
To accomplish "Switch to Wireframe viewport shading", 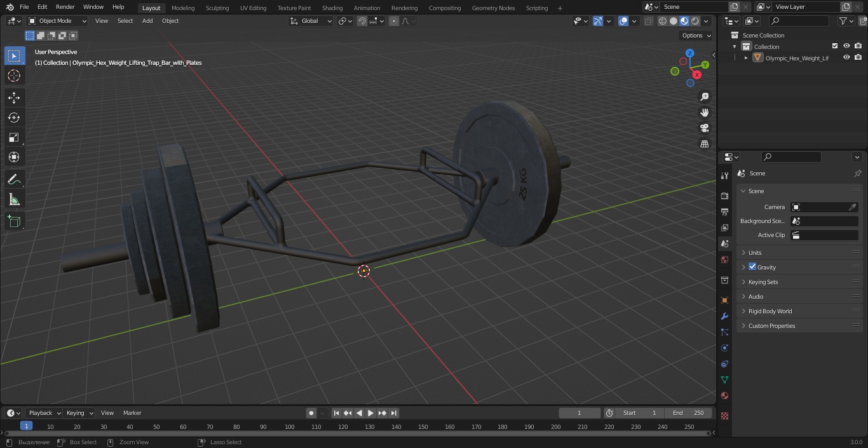I will pos(663,21).
